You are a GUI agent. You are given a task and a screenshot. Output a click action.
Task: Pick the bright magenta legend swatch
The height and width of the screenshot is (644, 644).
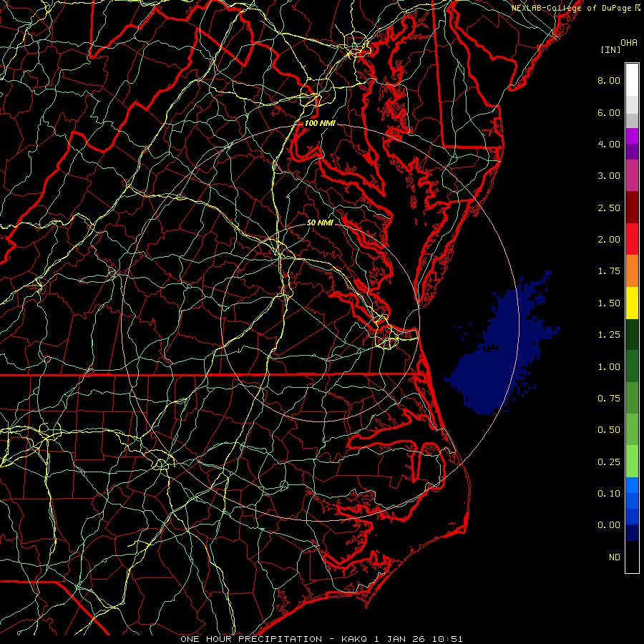632,136
